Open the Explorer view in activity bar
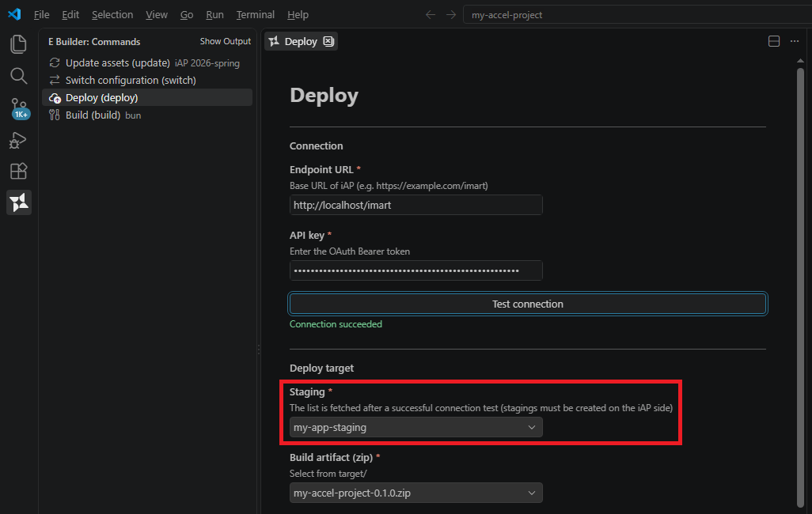The width and height of the screenshot is (812, 514). tap(19, 44)
